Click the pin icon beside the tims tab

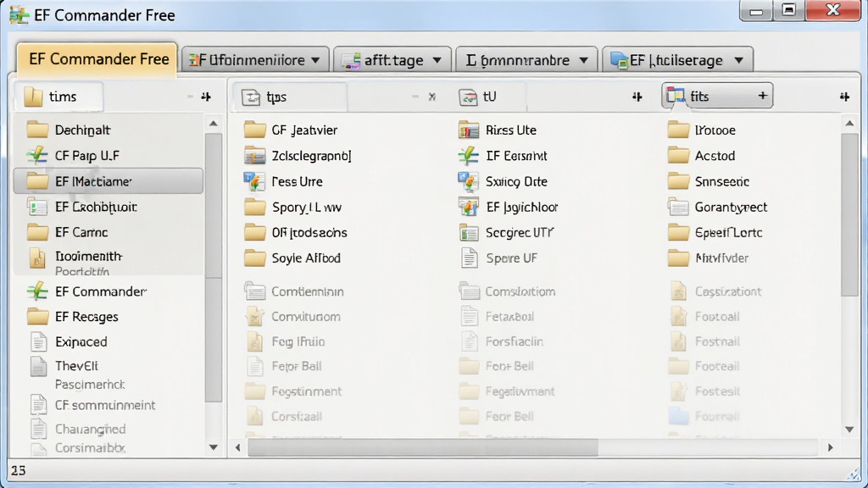coord(206,97)
